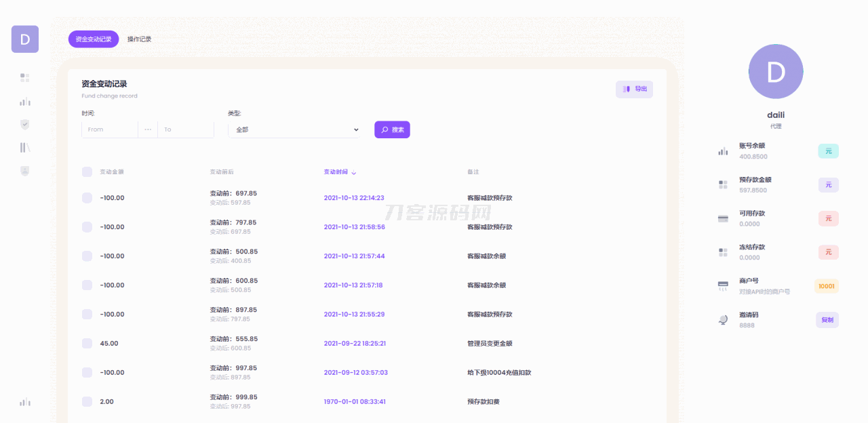
Task: Switch to the 操作记录 tab
Action: 140,39
